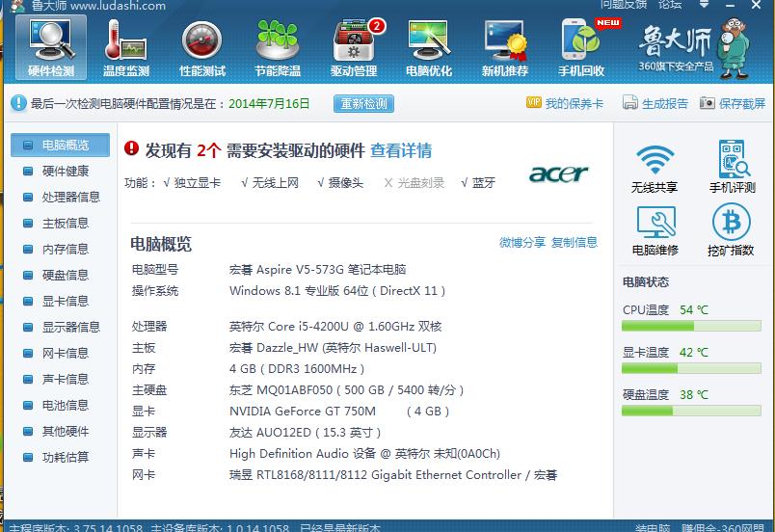Click 宏碁 Aspire V5-573G model text
Viewport: 775px width, 532px height.
coord(317,270)
